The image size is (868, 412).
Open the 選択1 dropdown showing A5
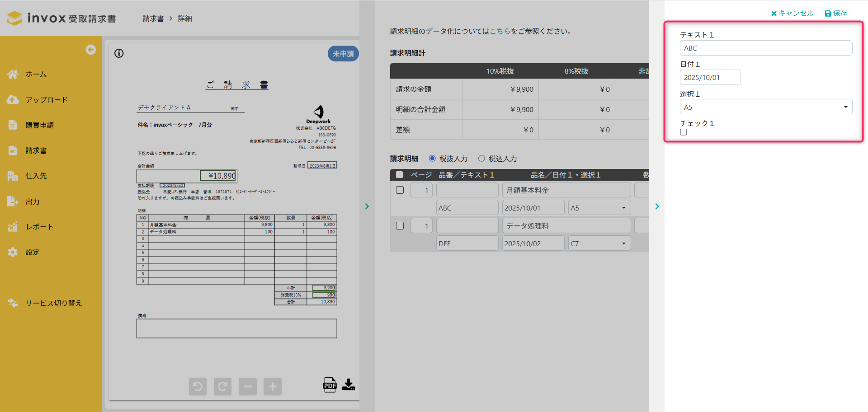[766, 107]
